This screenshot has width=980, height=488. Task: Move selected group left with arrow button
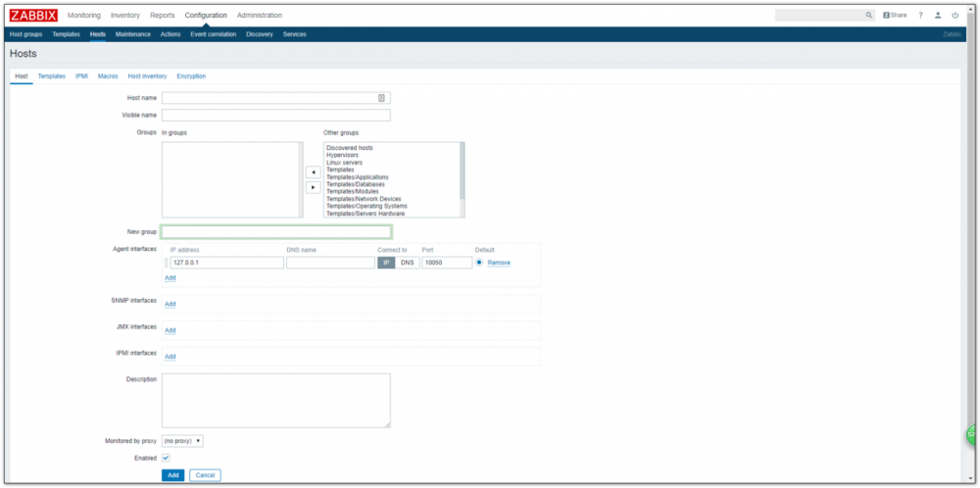(x=314, y=172)
